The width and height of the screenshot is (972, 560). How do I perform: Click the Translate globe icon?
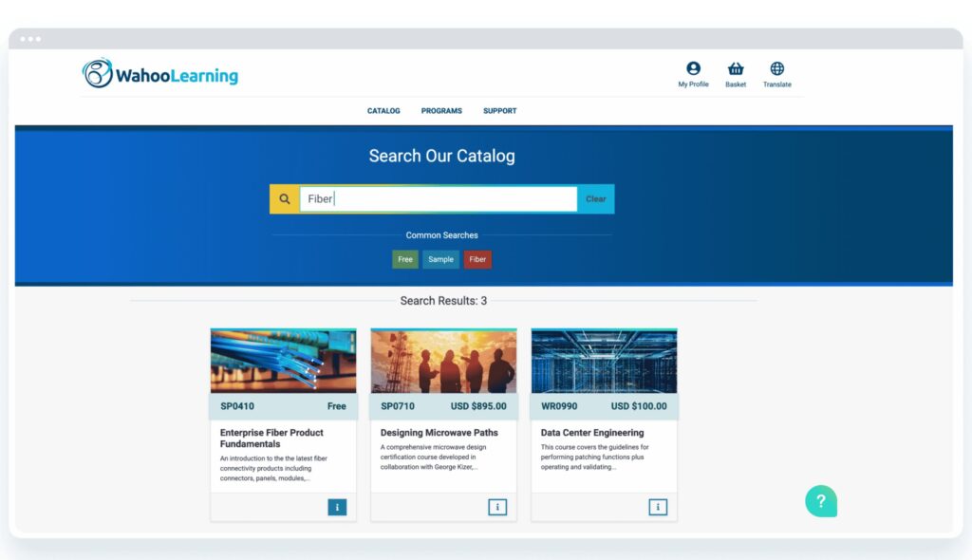pos(776,68)
